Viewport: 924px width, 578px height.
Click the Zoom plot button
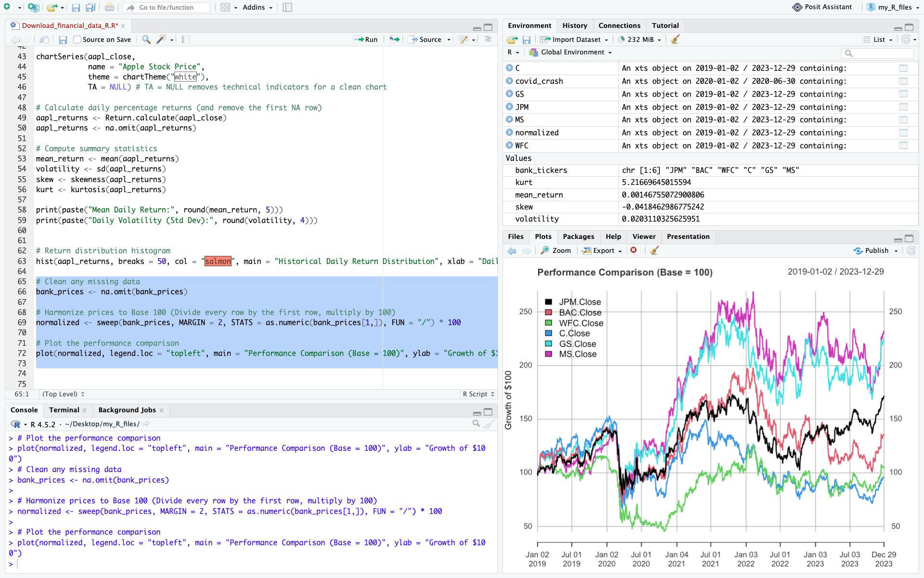(556, 250)
